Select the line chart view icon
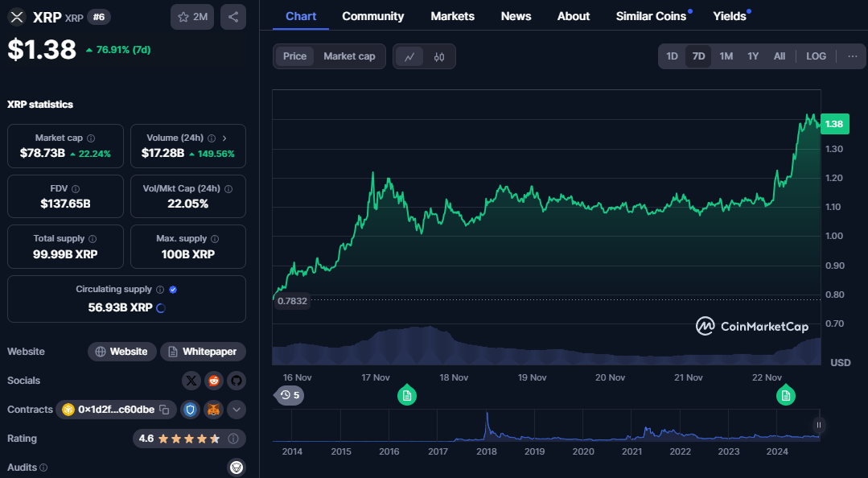 coord(409,56)
